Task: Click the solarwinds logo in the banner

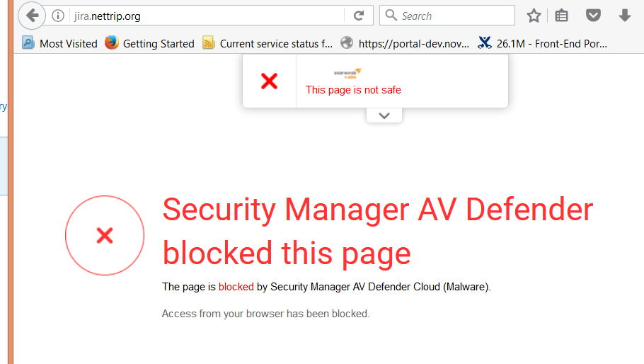Action: click(x=347, y=73)
